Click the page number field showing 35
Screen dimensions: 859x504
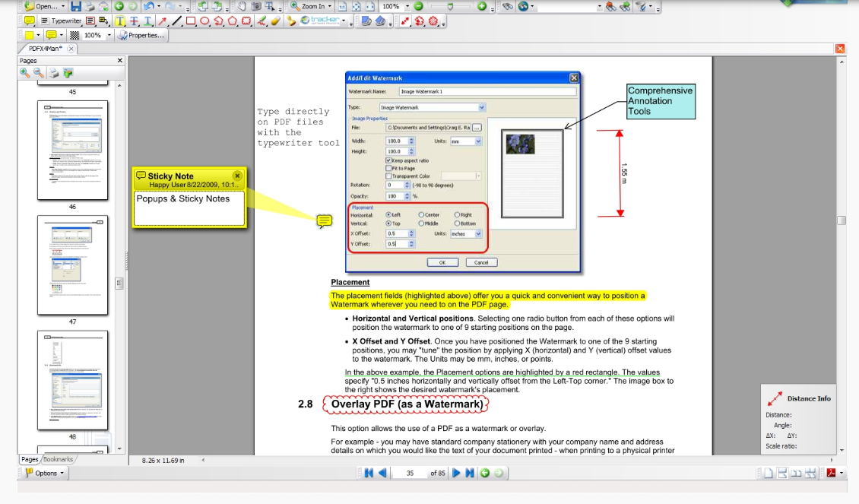(410, 473)
